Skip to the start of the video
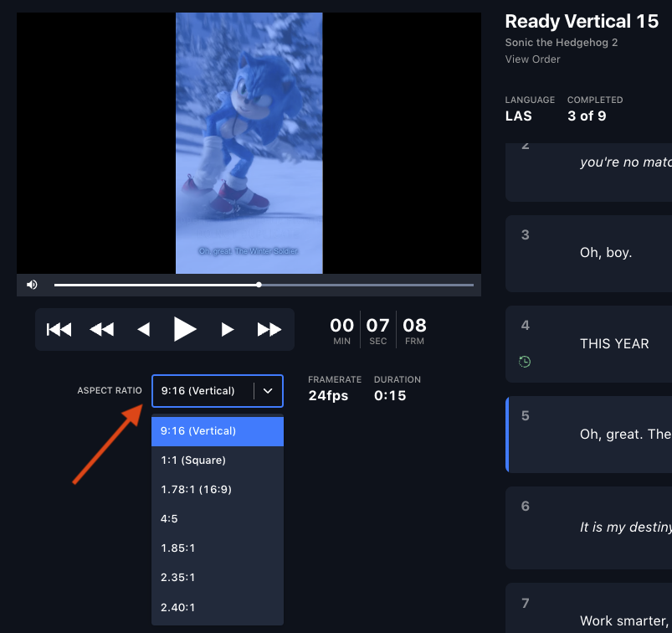Image resolution: width=672 pixels, height=633 pixels. (x=59, y=329)
